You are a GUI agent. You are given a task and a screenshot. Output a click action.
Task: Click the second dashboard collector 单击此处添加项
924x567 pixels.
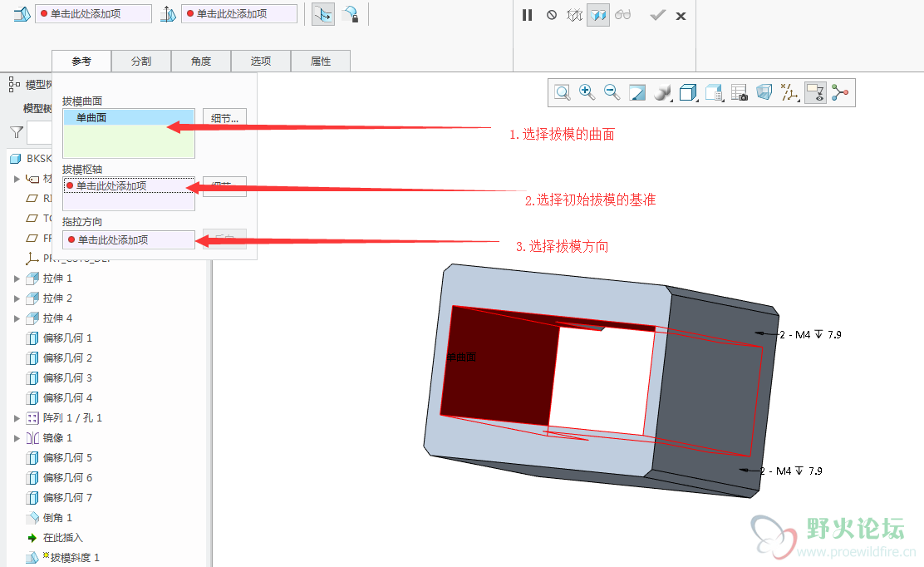239,13
